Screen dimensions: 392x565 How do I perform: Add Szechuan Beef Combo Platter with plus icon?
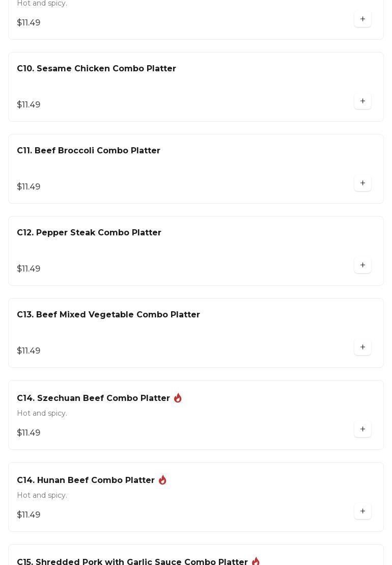[x=362, y=429]
